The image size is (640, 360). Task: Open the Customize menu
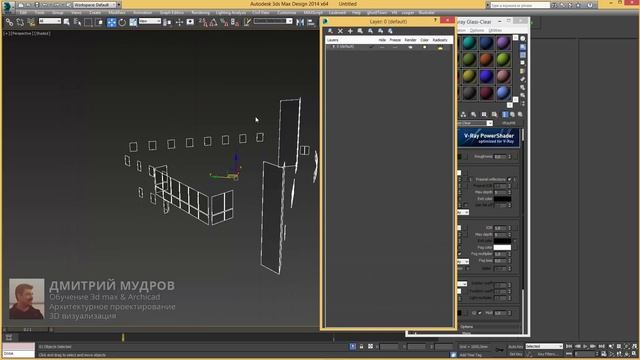(x=287, y=13)
